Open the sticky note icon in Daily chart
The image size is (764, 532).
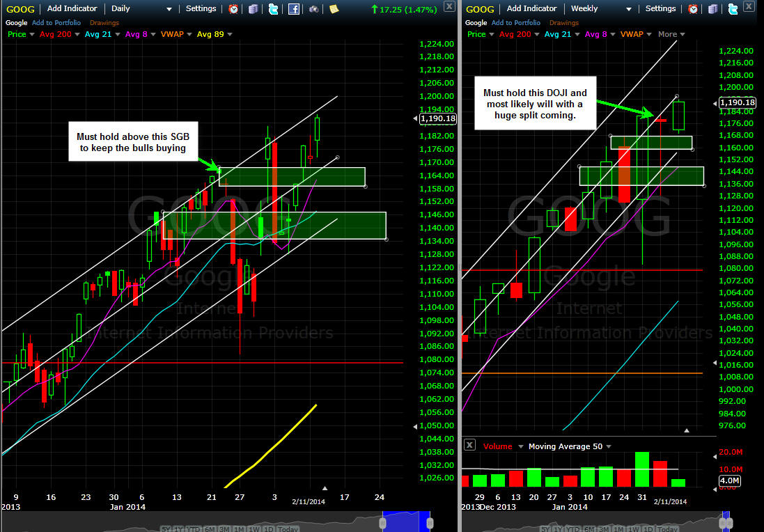[334, 9]
